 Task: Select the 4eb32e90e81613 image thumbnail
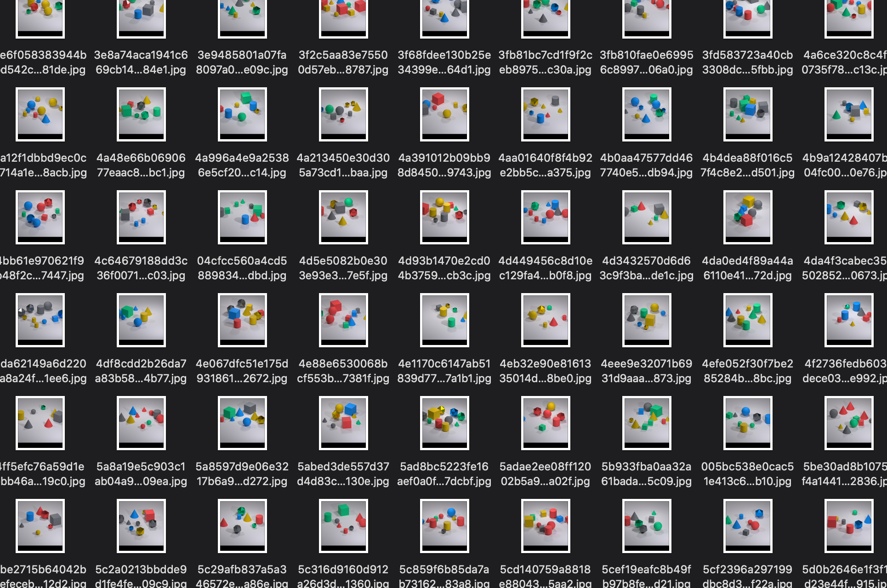[x=546, y=320]
